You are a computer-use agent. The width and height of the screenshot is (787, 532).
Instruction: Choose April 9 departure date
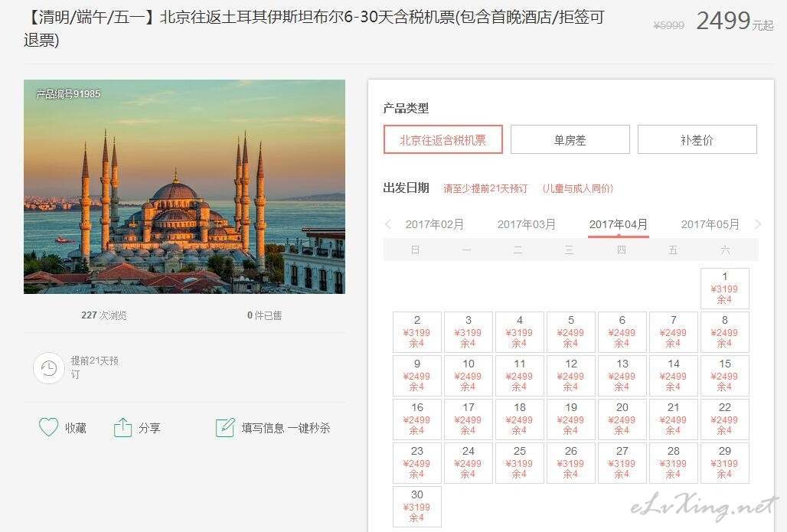(x=417, y=375)
